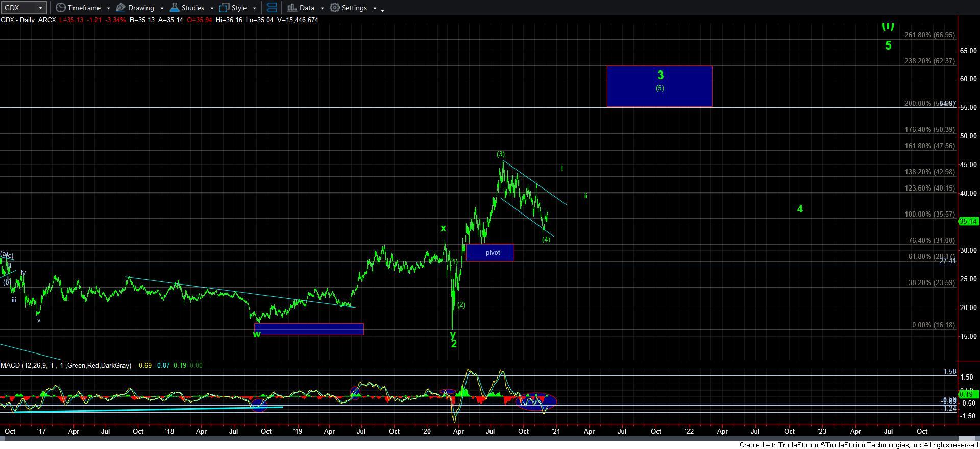The image size is (980, 449).
Task: Click the blue linked-panels layout icon
Action: (272, 8)
